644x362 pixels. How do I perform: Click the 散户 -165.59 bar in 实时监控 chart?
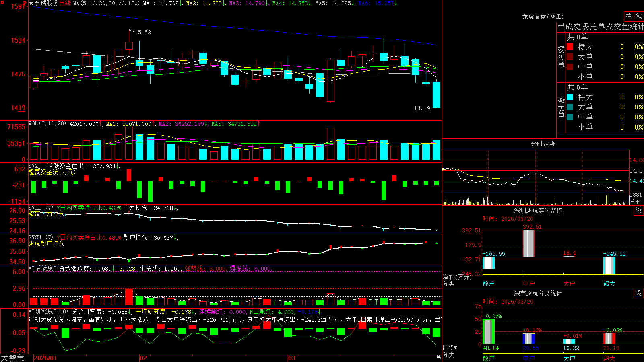(x=488, y=263)
